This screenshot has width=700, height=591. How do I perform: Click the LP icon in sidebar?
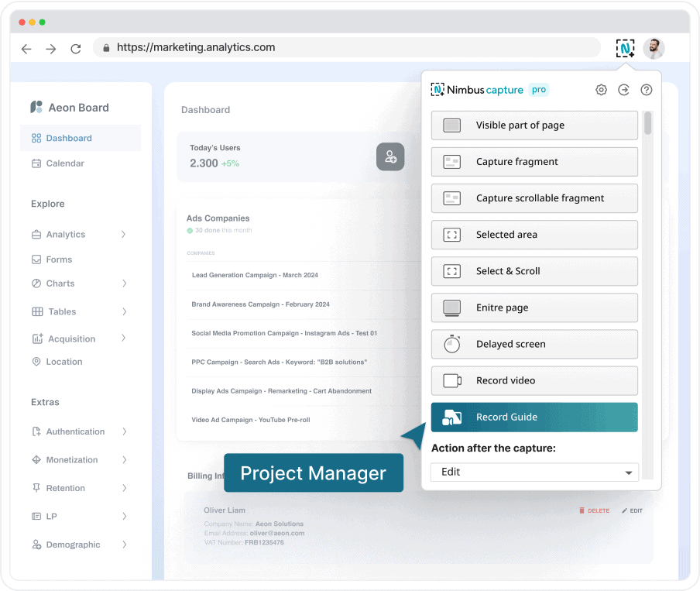pyautogui.click(x=36, y=517)
